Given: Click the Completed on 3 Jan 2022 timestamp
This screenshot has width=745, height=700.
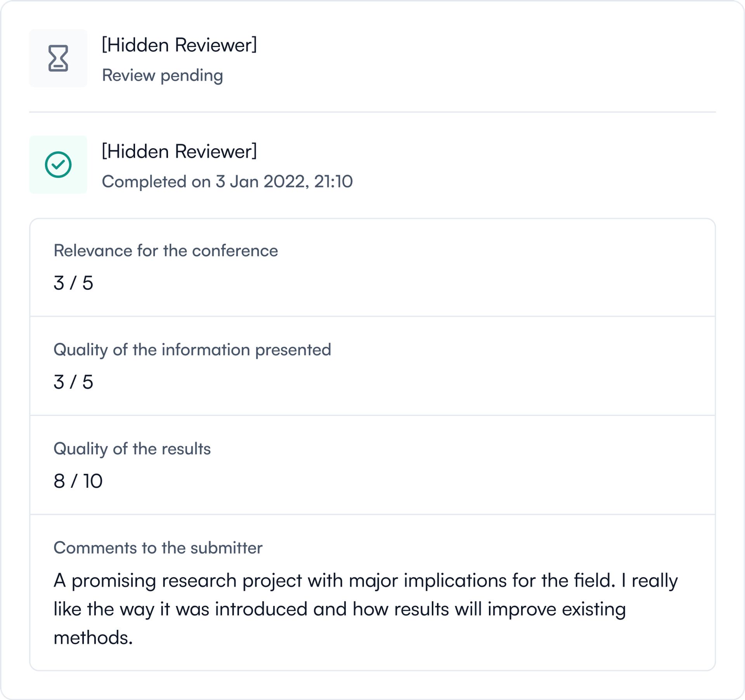Looking at the screenshot, I should pyautogui.click(x=228, y=182).
